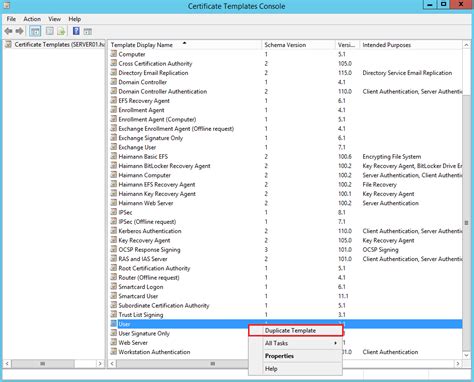Select the Enrollment Agent (Computer) template
The width and height of the screenshot is (474, 382).
tap(157, 119)
